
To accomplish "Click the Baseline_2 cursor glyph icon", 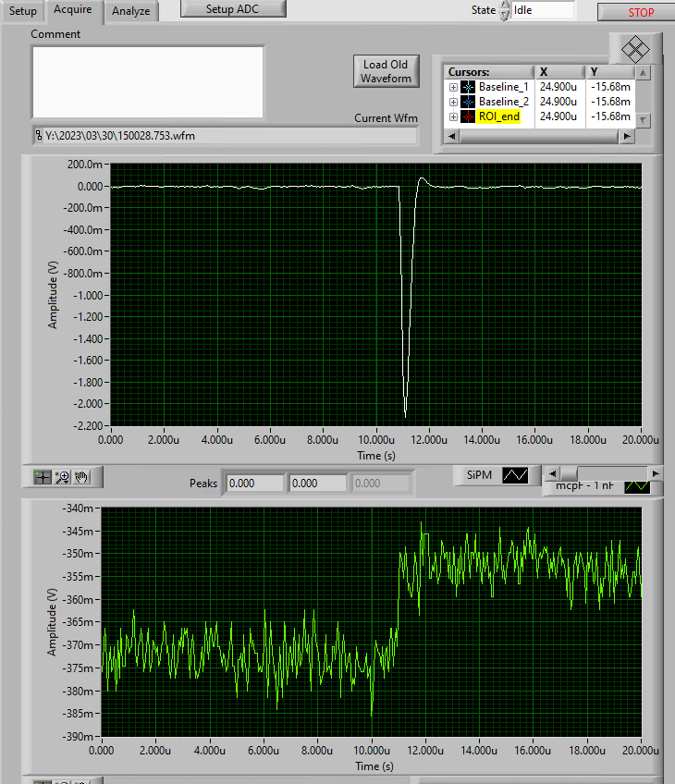I will 468,102.
